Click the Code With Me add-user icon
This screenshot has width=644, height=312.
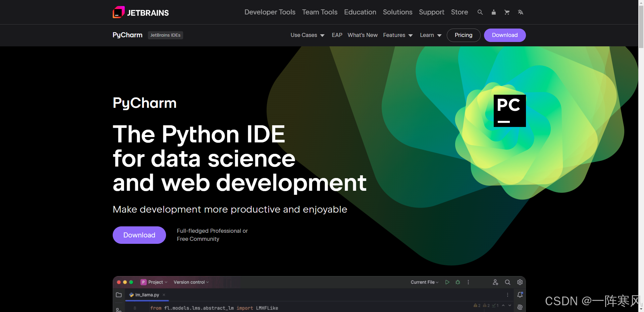point(495,282)
